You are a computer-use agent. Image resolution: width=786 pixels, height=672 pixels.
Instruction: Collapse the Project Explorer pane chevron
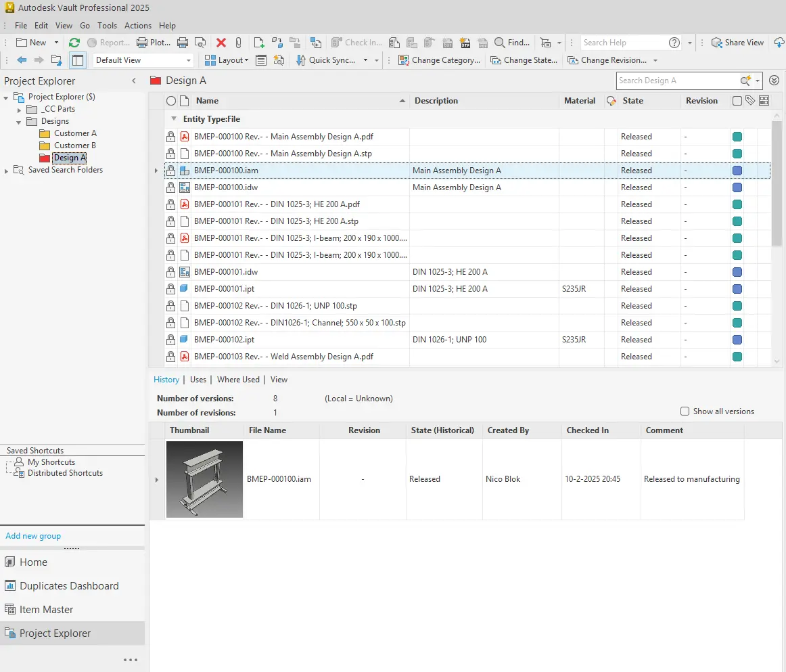pos(134,81)
